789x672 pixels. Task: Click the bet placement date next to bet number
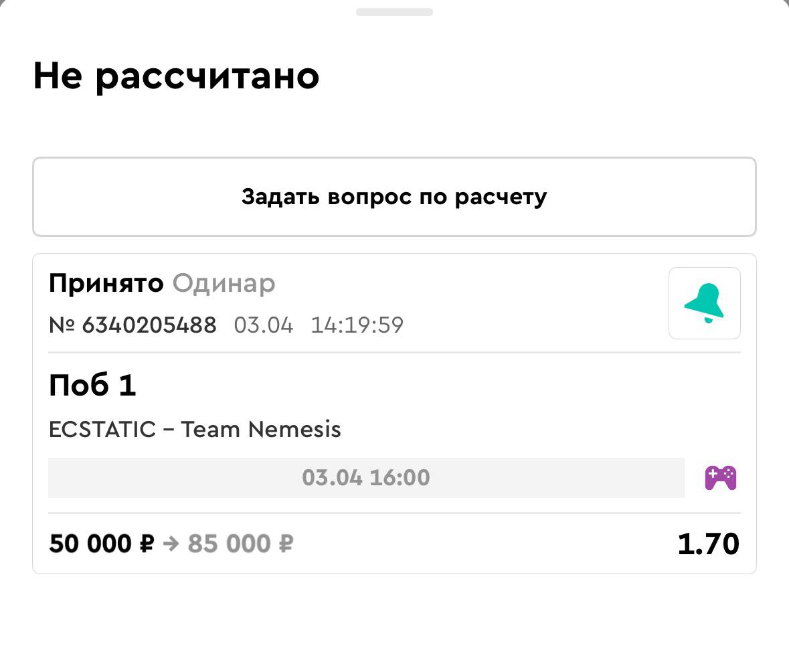click(263, 325)
